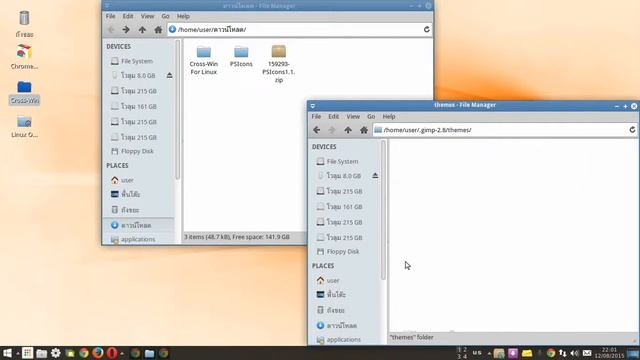Click themes window sidebar scrollbar
The image size is (640, 360).
[x=383, y=210]
